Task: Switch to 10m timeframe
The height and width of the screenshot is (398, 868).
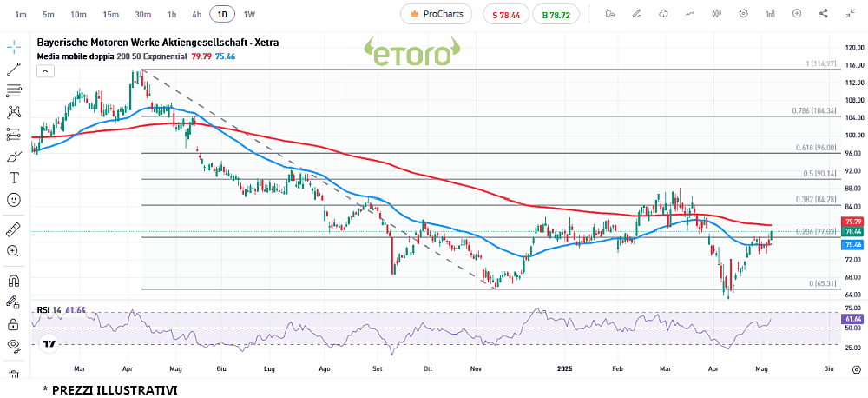Action: click(79, 15)
